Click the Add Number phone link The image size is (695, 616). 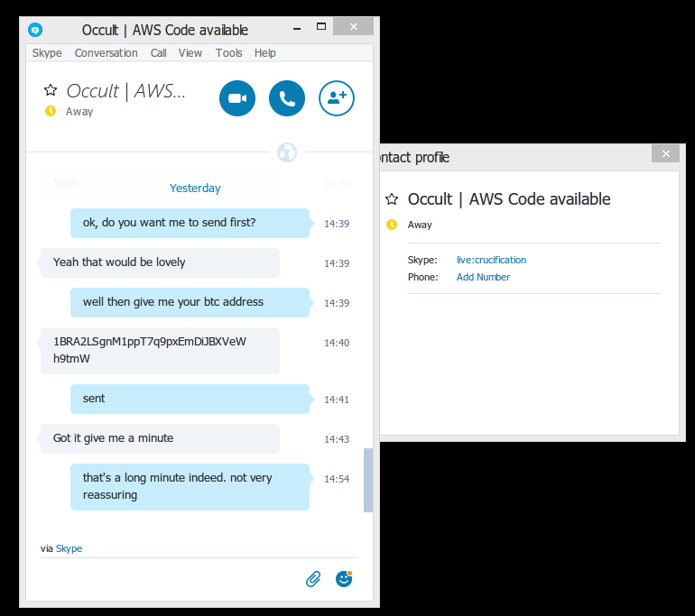coord(483,277)
